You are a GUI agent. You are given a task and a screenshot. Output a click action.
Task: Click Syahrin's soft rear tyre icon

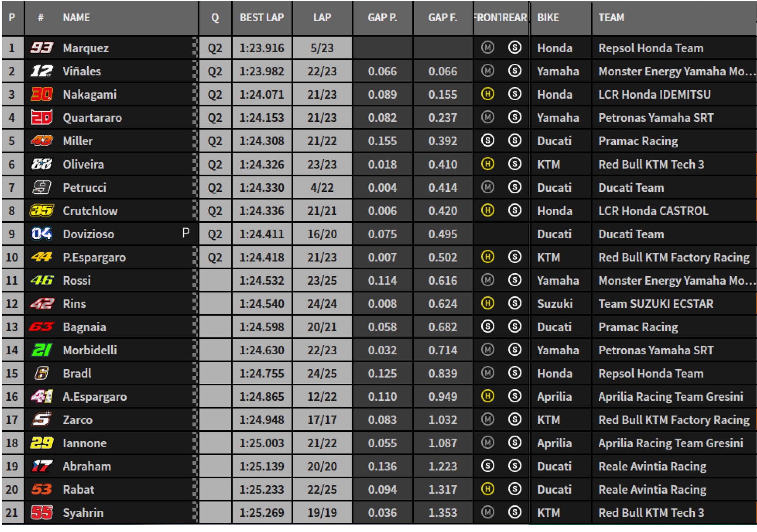coord(515,512)
